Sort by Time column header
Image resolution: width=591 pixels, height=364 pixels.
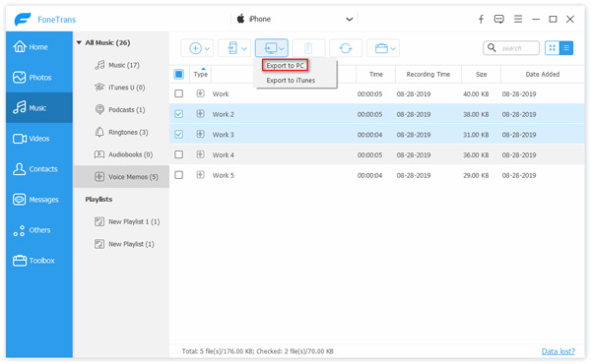376,74
